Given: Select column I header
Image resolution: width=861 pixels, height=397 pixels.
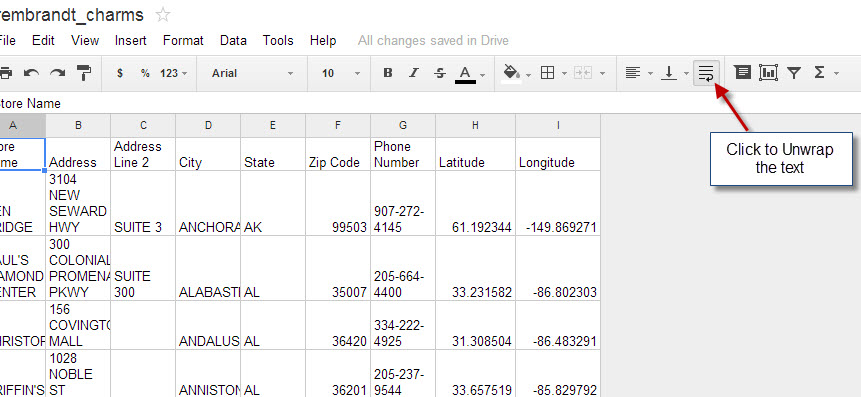Looking at the screenshot, I should click(x=558, y=126).
